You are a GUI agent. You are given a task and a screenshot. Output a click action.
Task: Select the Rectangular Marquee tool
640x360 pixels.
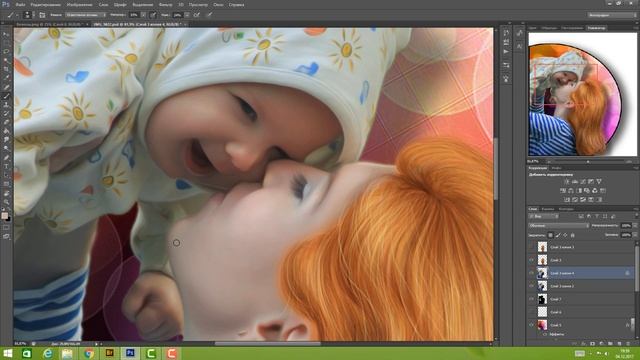pos(6,43)
